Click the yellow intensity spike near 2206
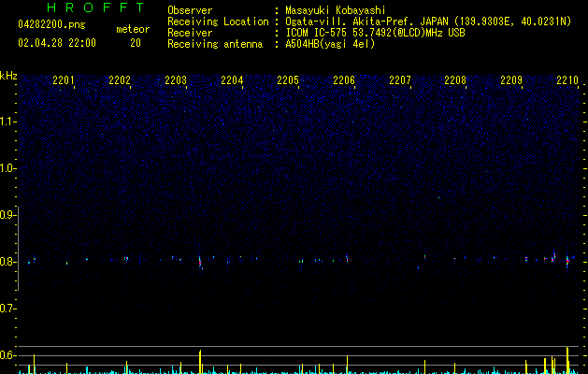The height and width of the screenshot is (374, 588). [x=347, y=365]
